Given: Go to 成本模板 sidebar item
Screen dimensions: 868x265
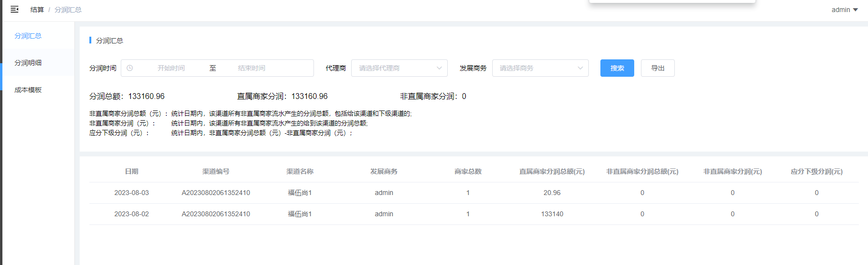Looking at the screenshot, I should (x=28, y=90).
